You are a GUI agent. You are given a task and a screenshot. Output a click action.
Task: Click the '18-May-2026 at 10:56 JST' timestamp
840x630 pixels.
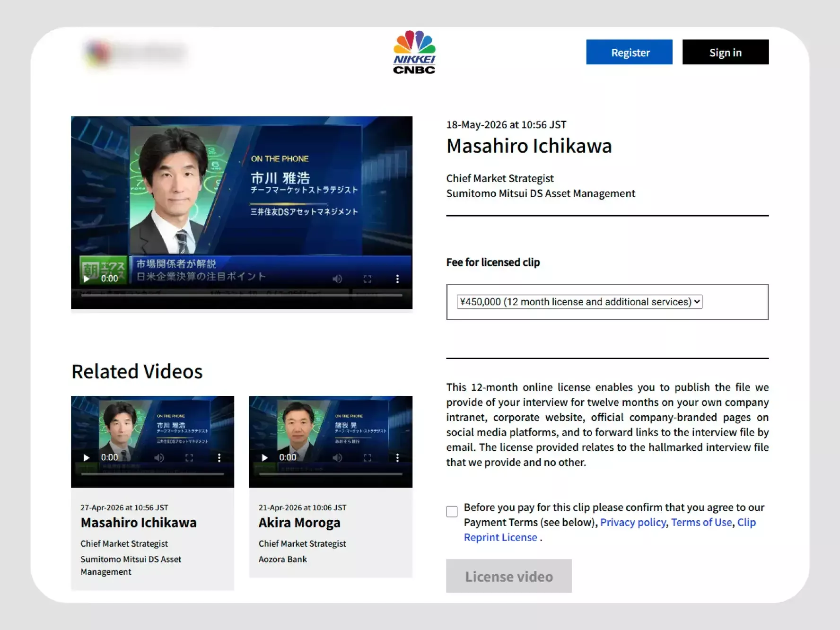[507, 125]
